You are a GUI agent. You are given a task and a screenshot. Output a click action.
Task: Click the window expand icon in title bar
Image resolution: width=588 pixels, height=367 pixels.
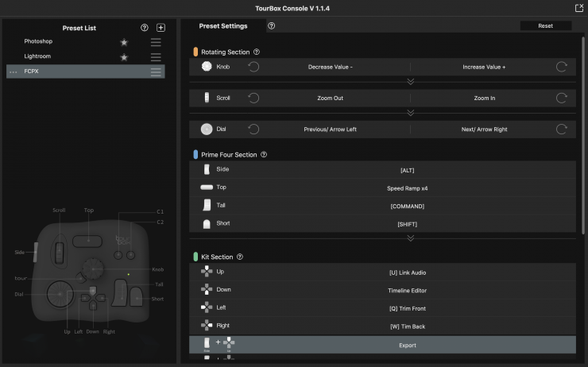(x=579, y=7)
